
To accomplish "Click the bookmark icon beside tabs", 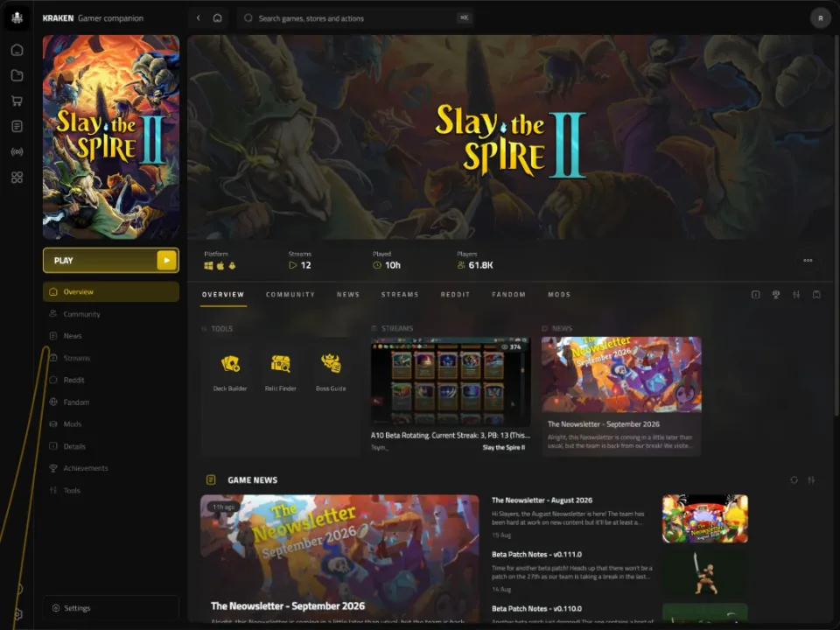I will (816, 295).
